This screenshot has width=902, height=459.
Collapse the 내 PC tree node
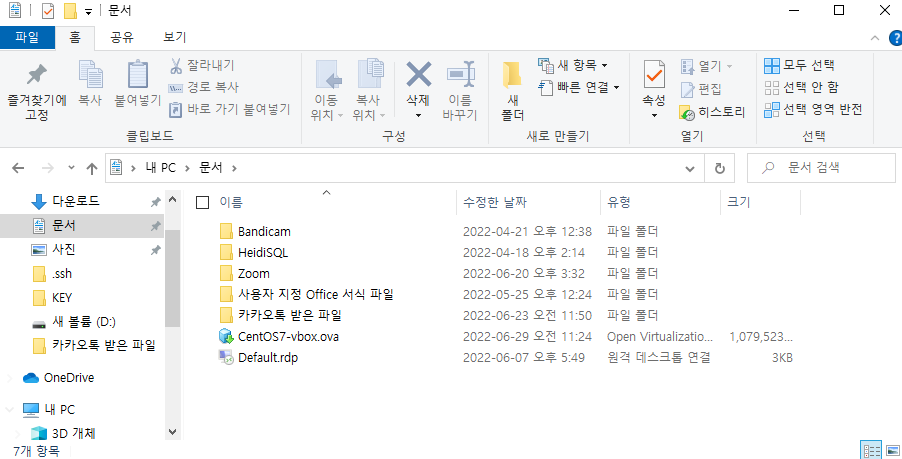pyautogui.click(x=10, y=410)
